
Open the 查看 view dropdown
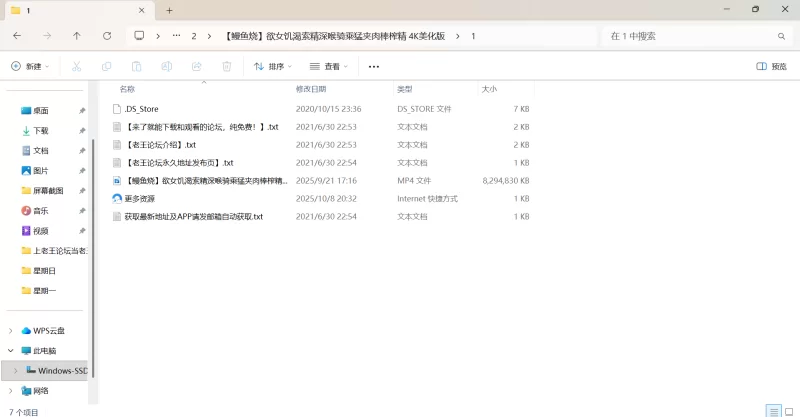coord(329,66)
